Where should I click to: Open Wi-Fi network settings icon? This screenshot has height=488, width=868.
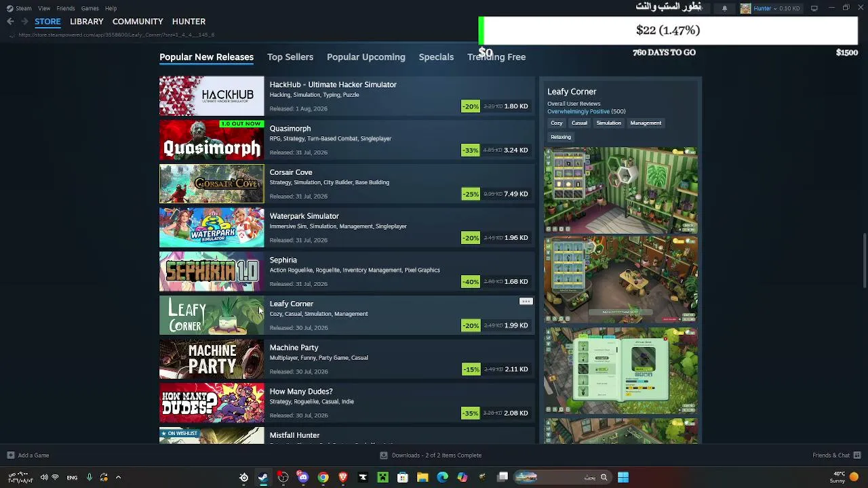[56, 477]
